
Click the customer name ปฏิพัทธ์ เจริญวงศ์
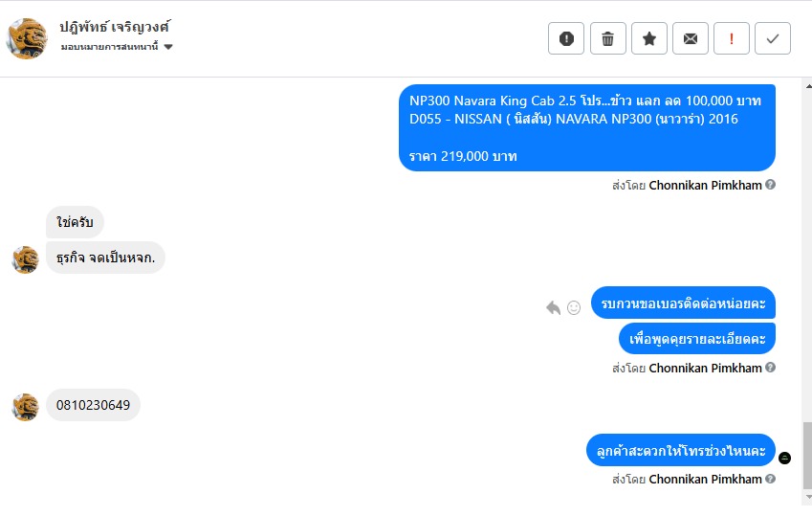click(x=115, y=27)
